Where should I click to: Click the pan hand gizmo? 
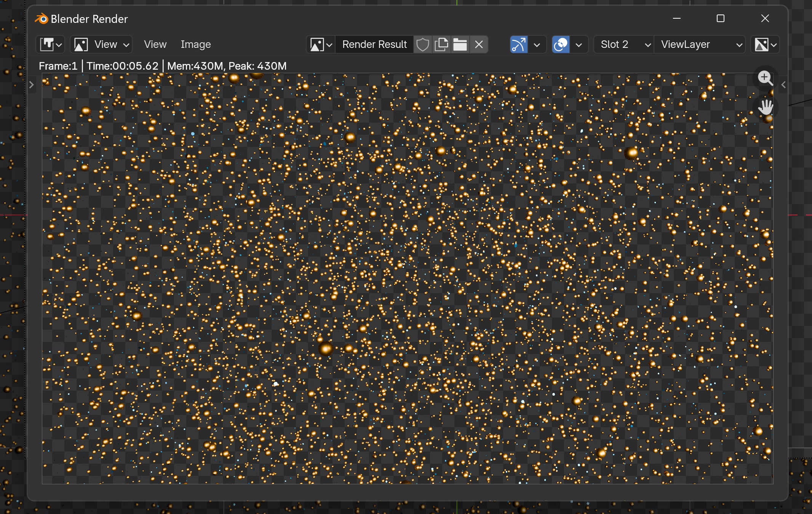click(765, 107)
